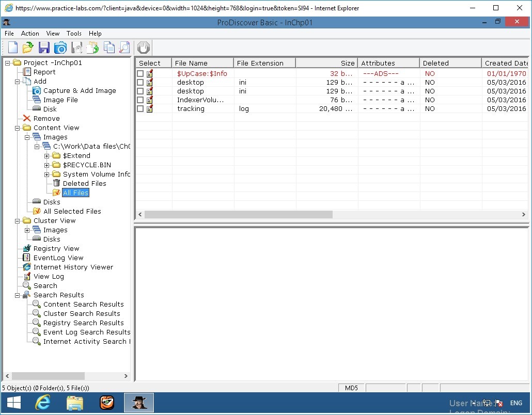532x415 pixels.
Task: Open the File menu
Action: pyautogui.click(x=9, y=33)
